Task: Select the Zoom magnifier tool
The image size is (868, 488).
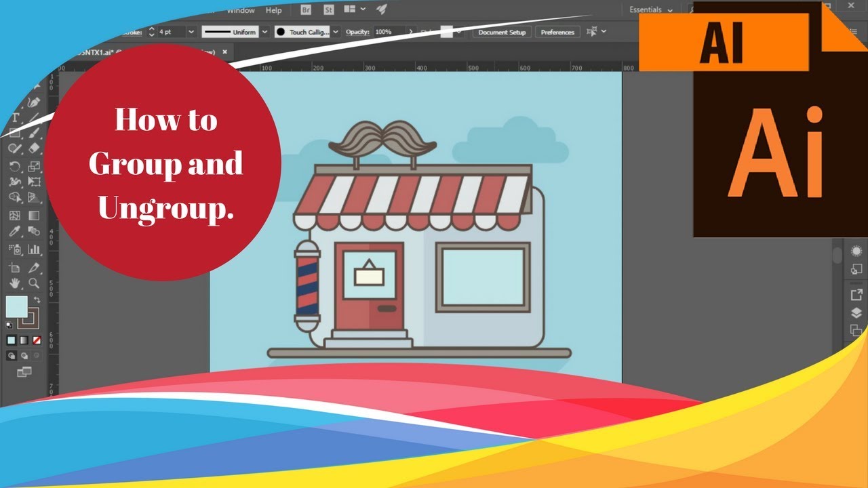Action: pos(33,283)
